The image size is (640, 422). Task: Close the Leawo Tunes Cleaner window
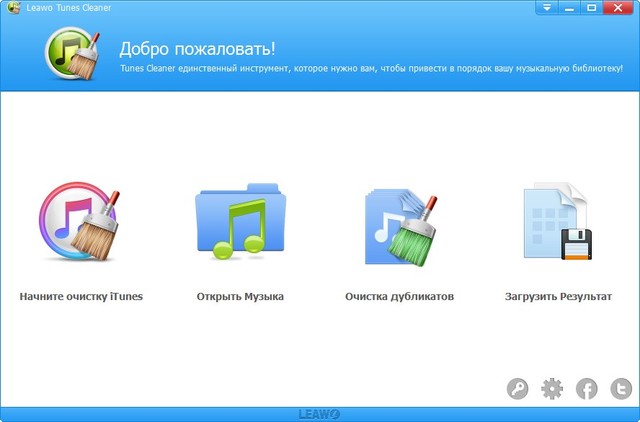(x=618, y=8)
